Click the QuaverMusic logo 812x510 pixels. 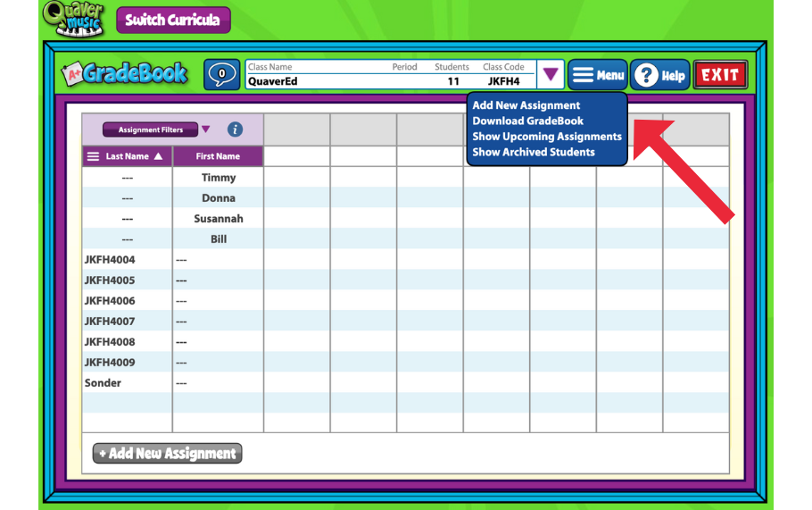(x=73, y=19)
